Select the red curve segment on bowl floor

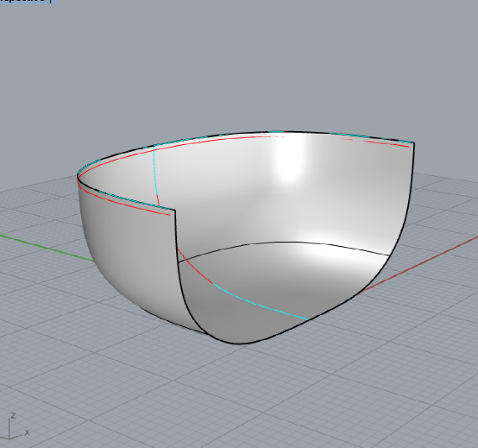[194, 267]
